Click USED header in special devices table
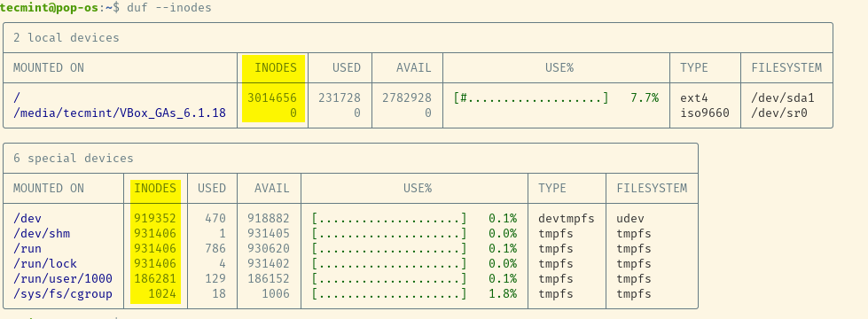Viewport: 868px width, 319px height. pyautogui.click(x=212, y=188)
